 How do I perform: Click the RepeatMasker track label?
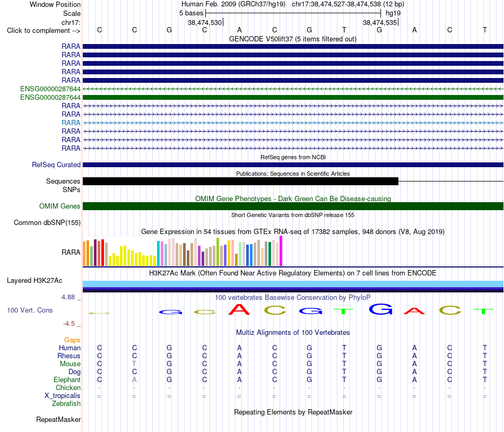[x=58, y=419]
